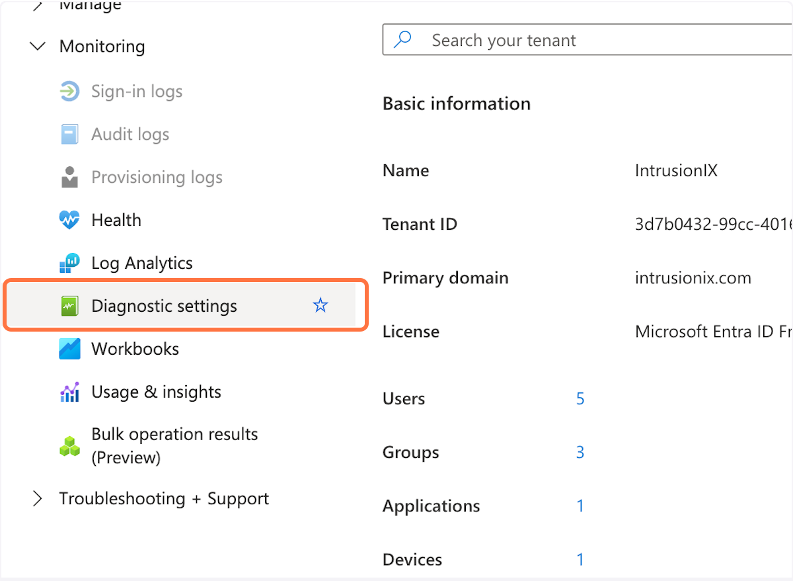Click the Diagnostic settings green icon
Viewport: 793px width, 581px height.
point(69,307)
